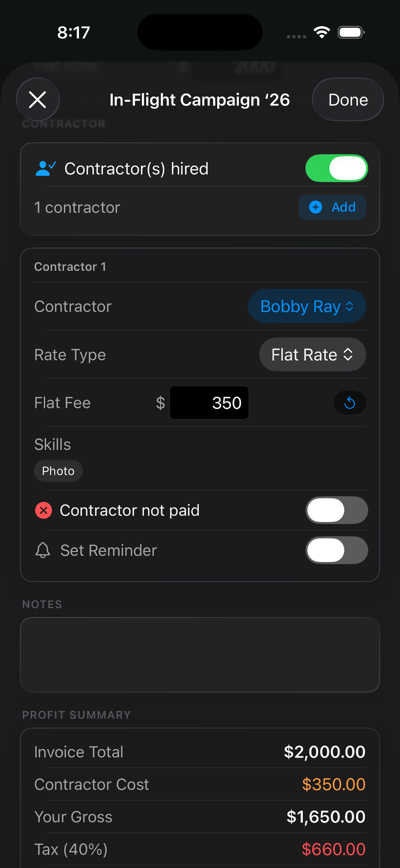This screenshot has width=400, height=868.
Task: Click the reminder bell icon
Action: pos(43,550)
